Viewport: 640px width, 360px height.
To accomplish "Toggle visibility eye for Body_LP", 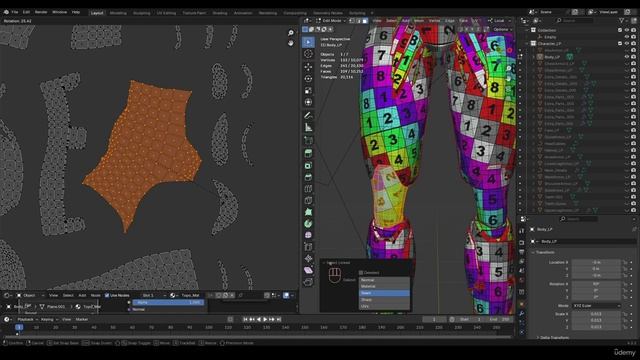I will (627, 57).
